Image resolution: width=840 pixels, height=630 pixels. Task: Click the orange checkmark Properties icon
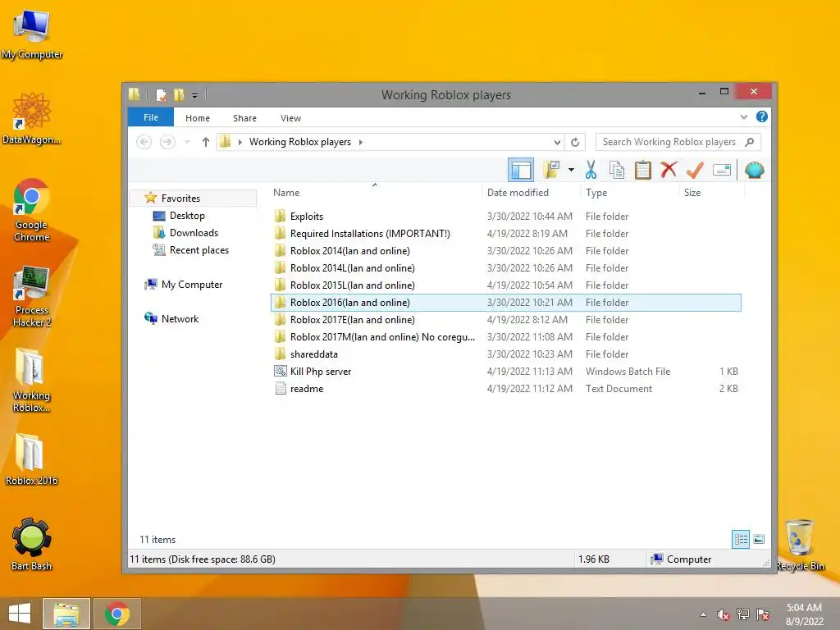click(x=694, y=171)
